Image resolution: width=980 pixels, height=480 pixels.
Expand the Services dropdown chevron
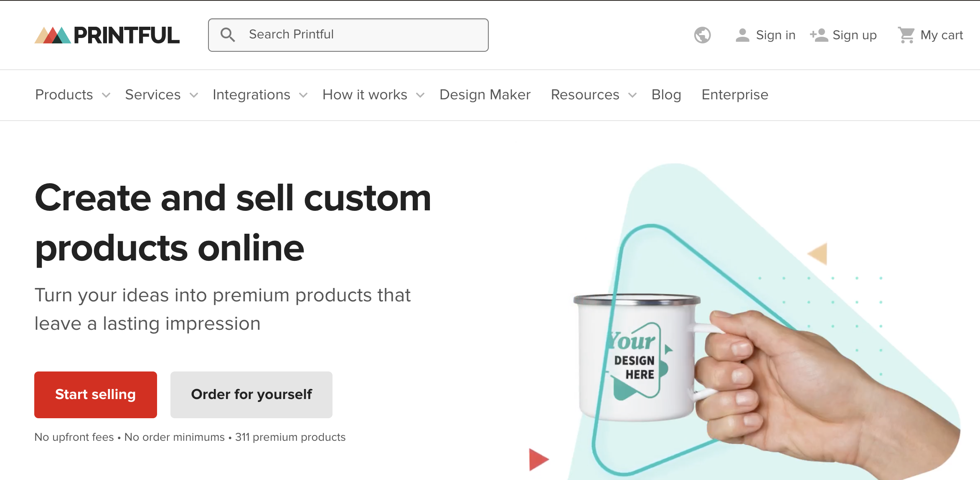click(194, 95)
